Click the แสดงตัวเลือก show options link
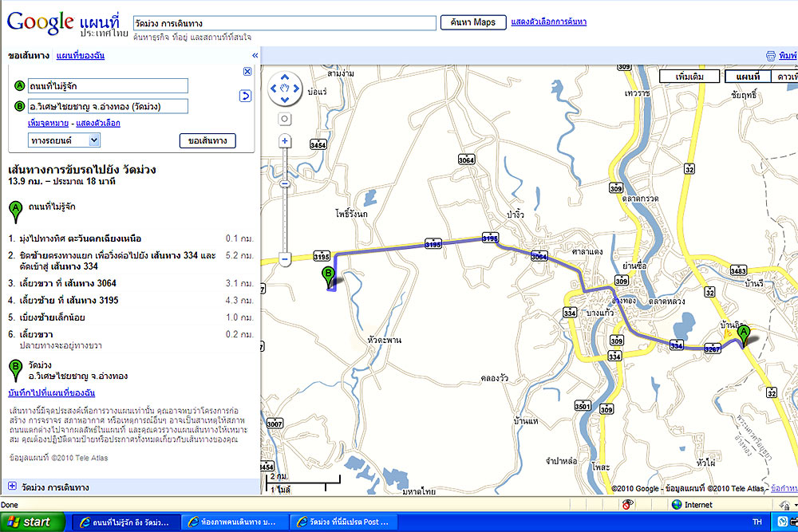This screenshot has height=532, width=798. (97, 123)
